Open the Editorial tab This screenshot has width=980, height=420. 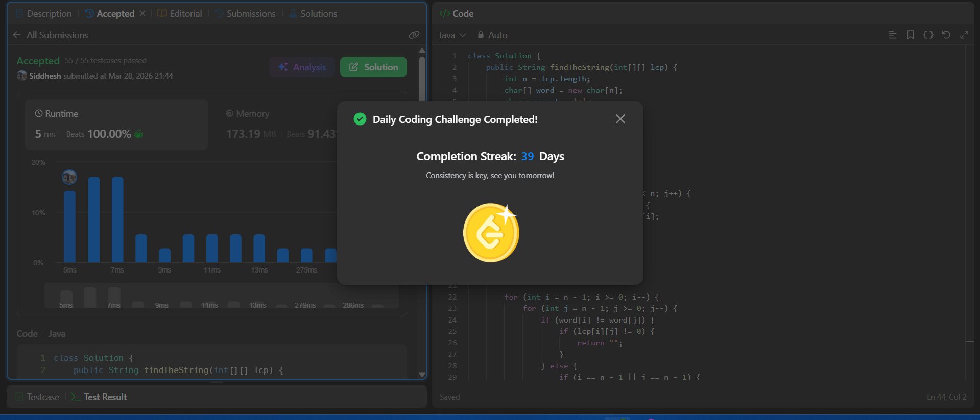click(x=180, y=13)
